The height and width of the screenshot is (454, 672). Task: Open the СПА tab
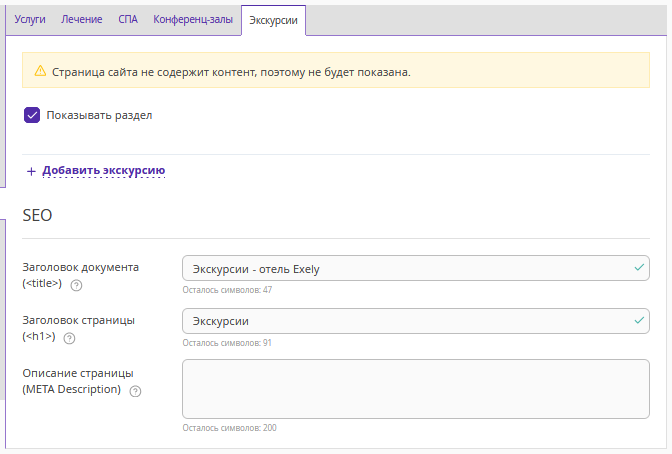tap(128, 19)
